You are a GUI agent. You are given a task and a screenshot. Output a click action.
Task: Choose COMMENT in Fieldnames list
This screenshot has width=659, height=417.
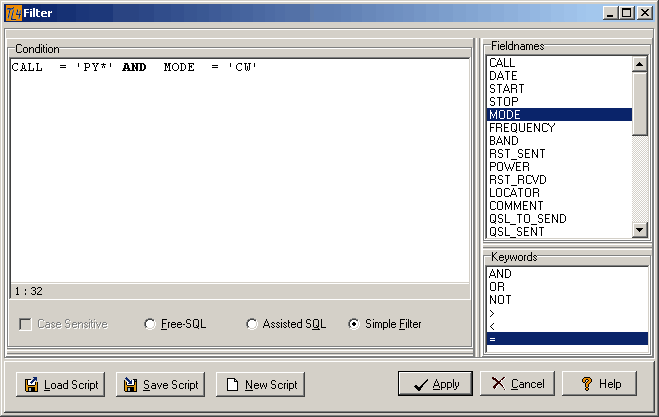coord(559,206)
